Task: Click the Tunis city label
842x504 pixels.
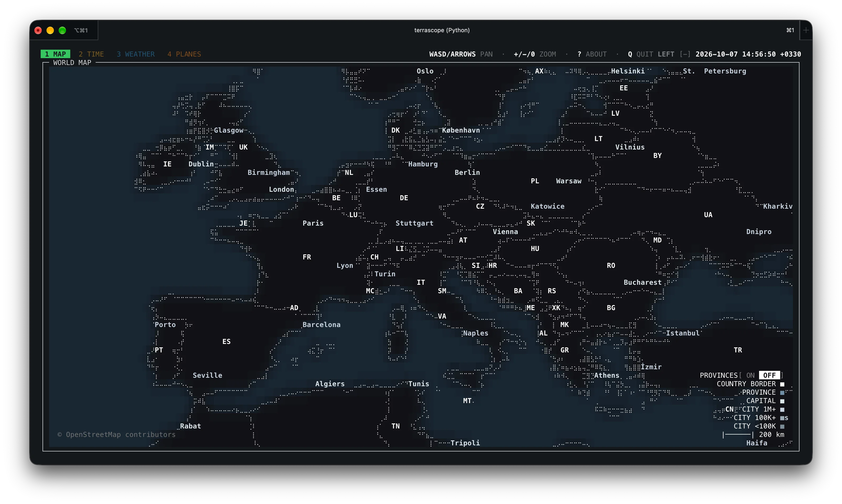Action: click(419, 384)
